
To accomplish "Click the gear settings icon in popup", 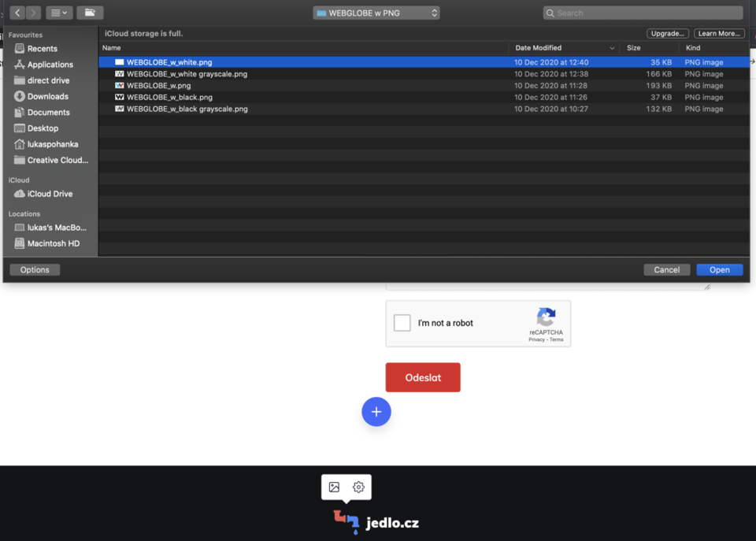I will 358,487.
